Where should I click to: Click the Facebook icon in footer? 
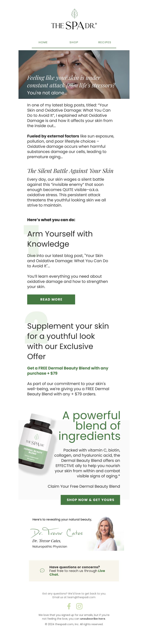coord(69,606)
